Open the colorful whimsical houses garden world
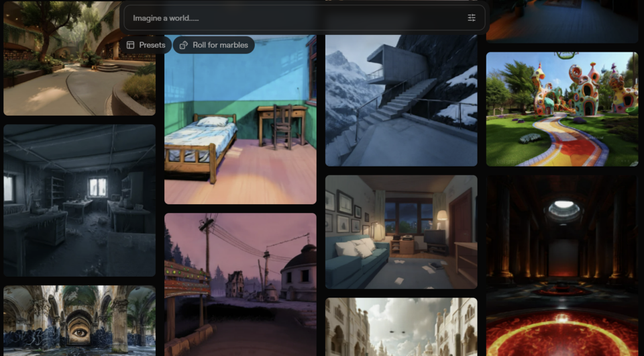 [x=561, y=109]
